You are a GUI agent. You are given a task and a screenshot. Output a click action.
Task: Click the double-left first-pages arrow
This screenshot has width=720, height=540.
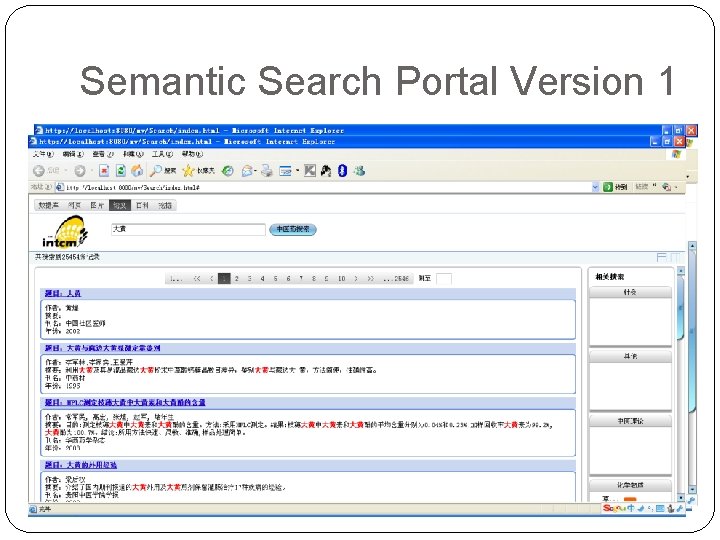click(x=197, y=278)
